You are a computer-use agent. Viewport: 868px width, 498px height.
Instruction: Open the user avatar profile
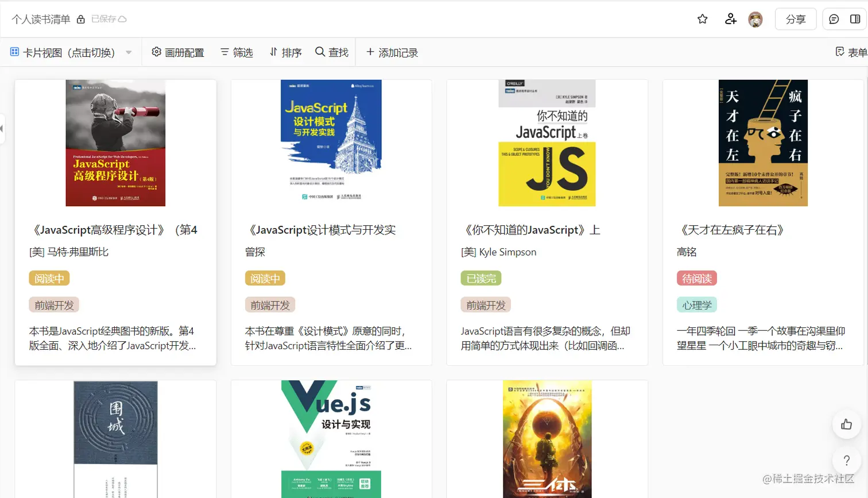(755, 20)
